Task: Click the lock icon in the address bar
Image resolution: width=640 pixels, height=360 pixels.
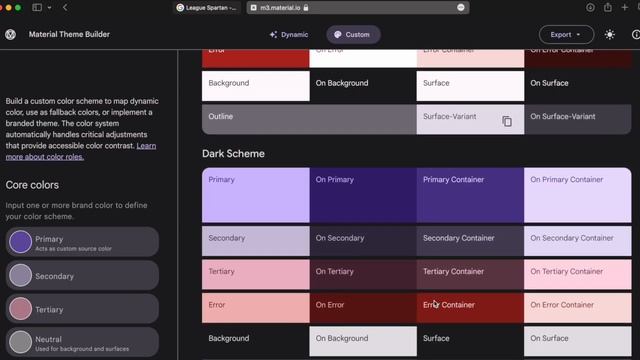Action: (x=306, y=7)
